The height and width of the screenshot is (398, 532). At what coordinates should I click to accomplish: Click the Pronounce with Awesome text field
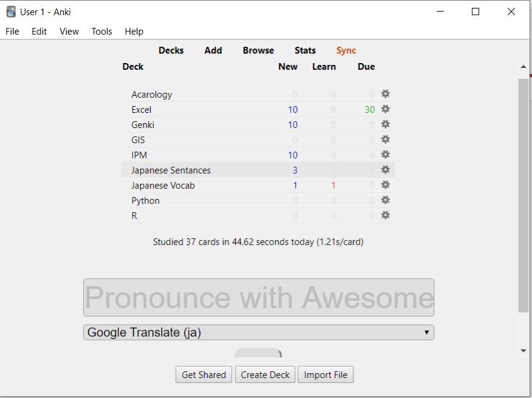(x=259, y=298)
